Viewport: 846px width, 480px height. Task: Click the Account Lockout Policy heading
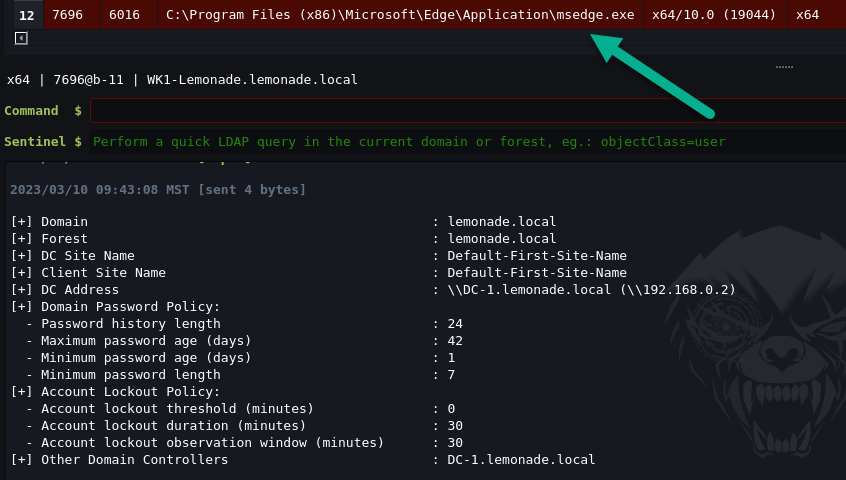pos(115,392)
